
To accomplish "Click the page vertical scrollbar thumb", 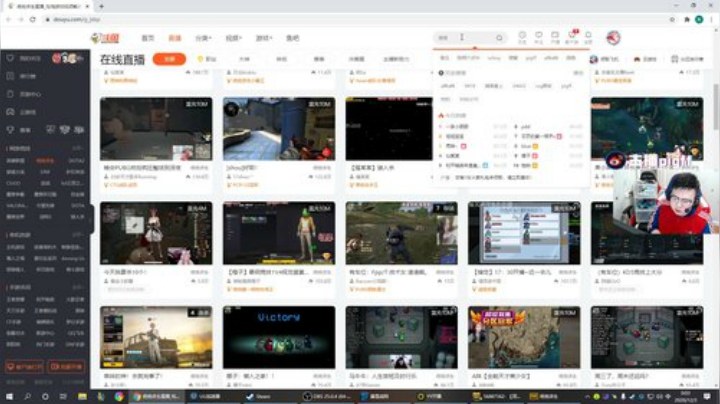I will click(x=716, y=107).
